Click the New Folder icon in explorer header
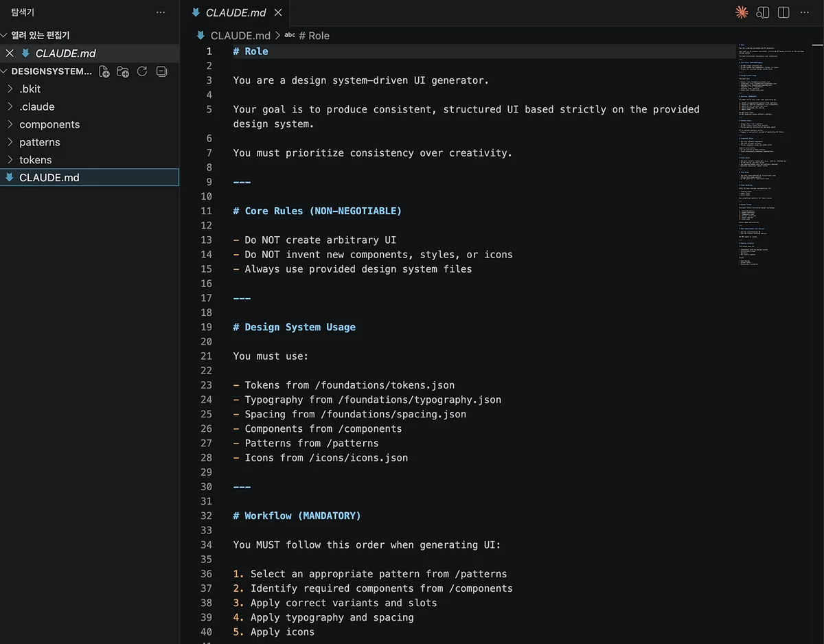The width and height of the screenshot is (824, 644). (x=123, y=71)
